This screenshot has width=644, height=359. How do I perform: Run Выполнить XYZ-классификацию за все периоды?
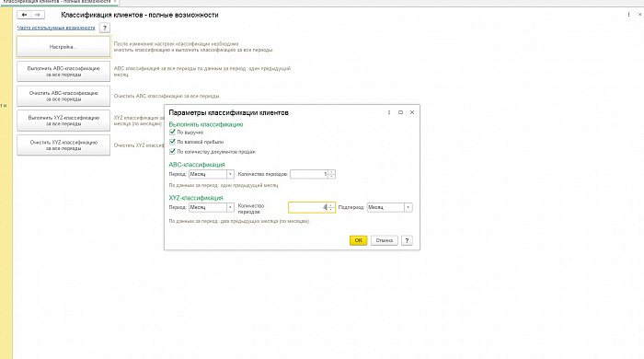tap(63, 121)
